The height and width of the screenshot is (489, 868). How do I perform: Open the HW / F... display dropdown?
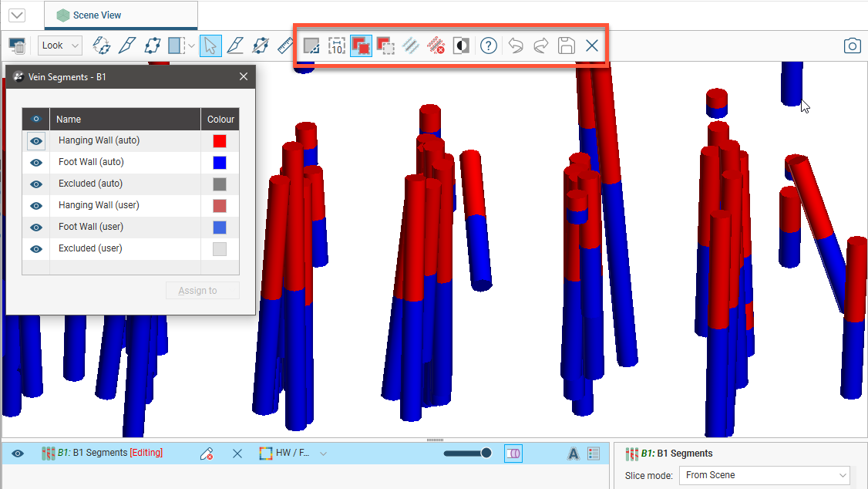coord(323,454)
